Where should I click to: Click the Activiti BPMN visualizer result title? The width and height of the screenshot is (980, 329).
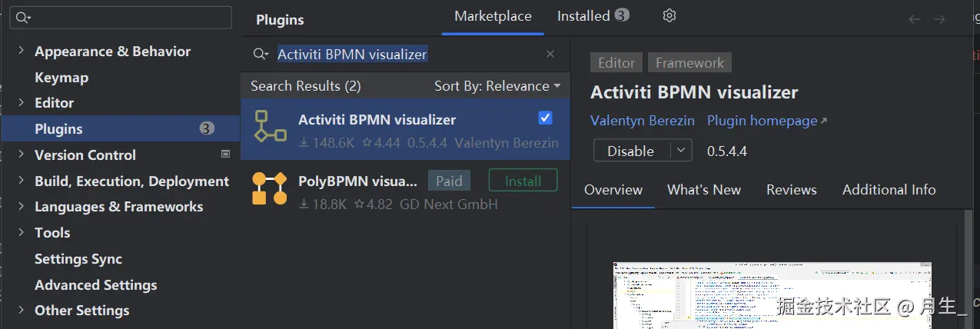pos(377,119)
